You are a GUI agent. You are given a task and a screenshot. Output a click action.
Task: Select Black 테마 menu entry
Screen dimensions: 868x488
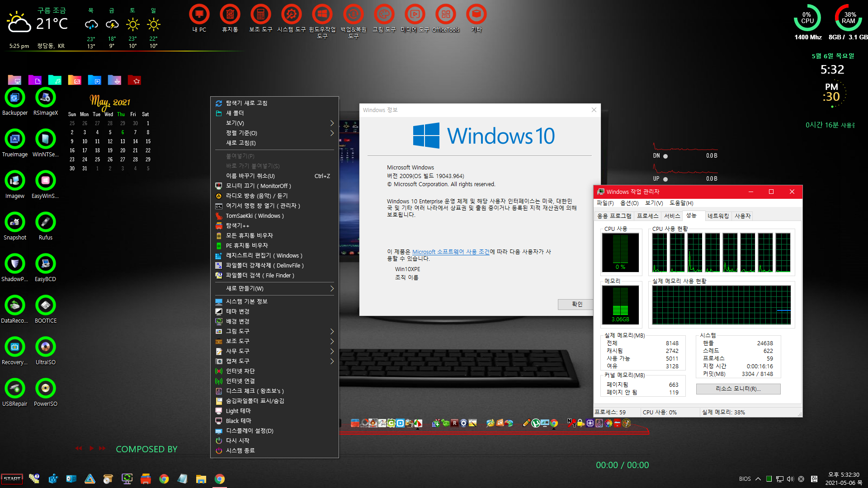click(x=274, y=421)
